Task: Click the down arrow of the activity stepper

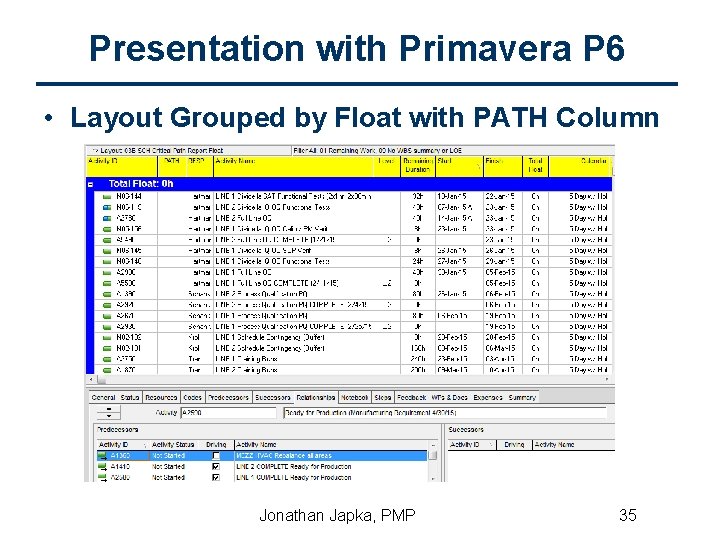Action: click(x=109, y=416)
